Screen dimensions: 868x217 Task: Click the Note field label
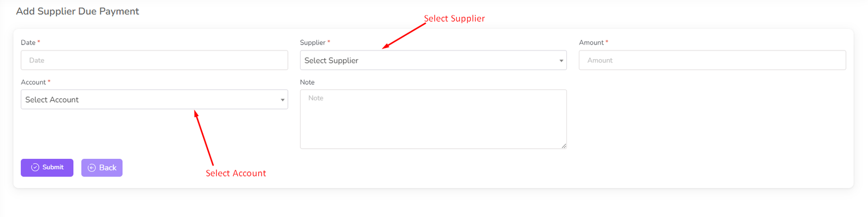pos(307,82)
